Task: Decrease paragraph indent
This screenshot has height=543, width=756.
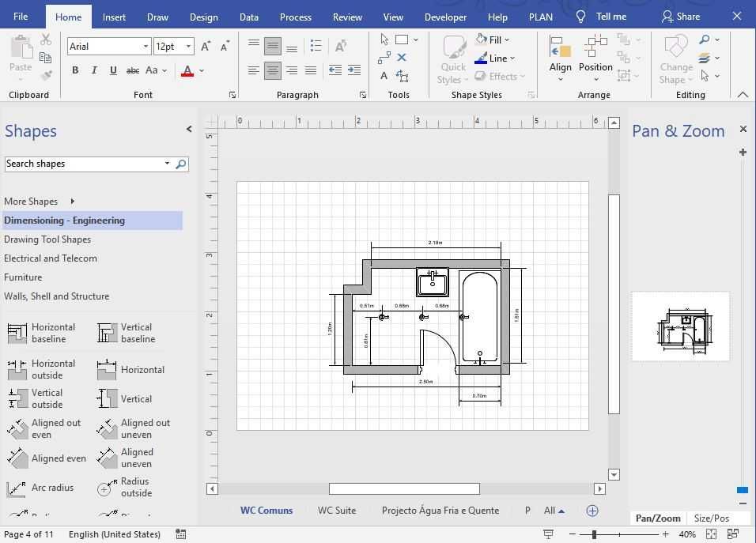Action: coord(335,70)
